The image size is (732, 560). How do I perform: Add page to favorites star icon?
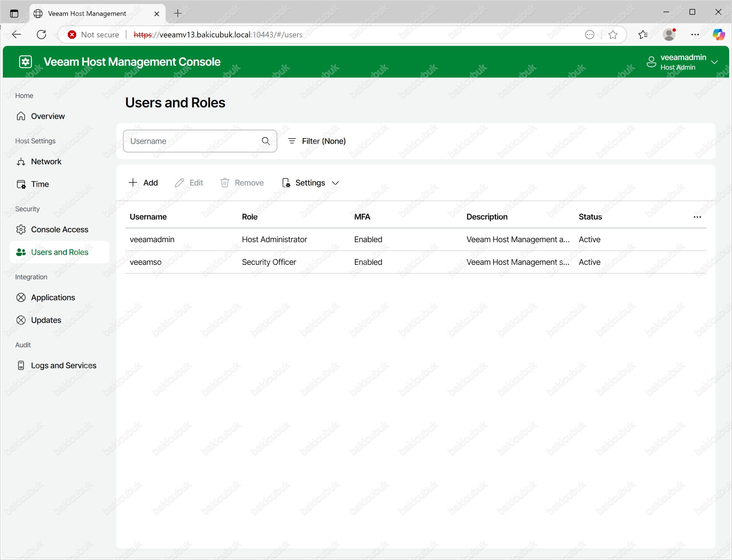(x=613, y=35)
